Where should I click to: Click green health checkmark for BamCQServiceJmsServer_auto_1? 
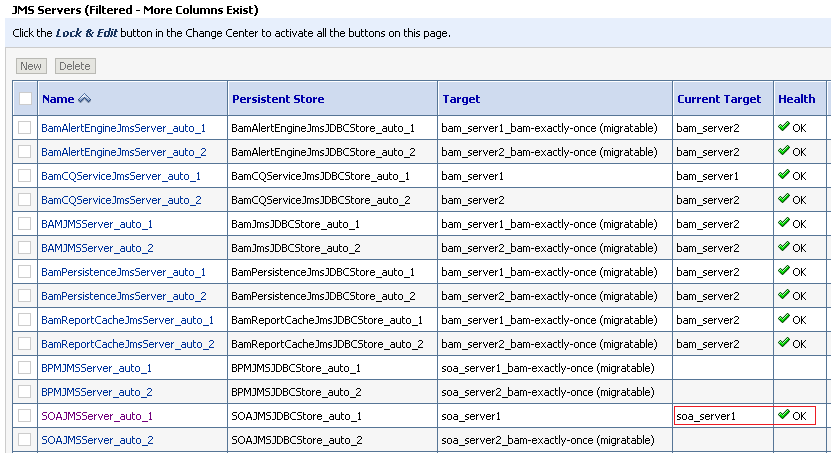pyautogui.click(x=784, y=176)
